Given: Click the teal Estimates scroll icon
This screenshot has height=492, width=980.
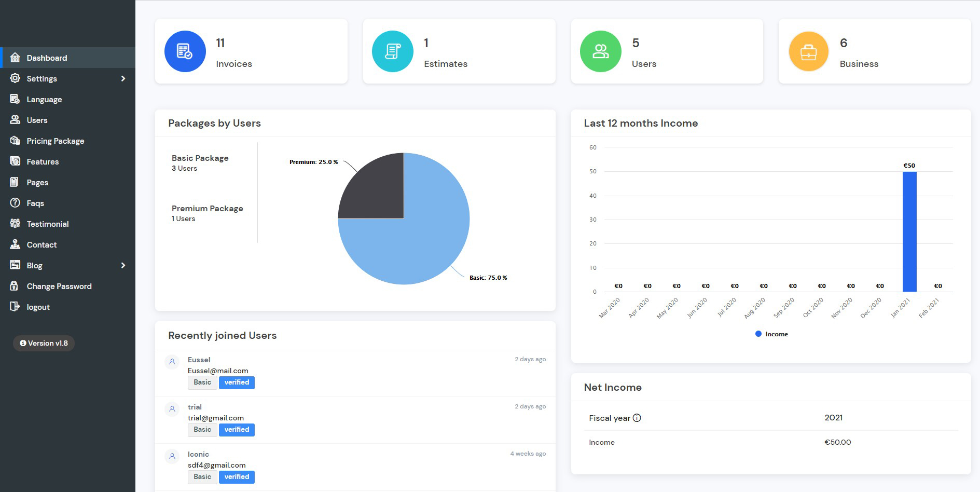Looking at the screenshot, I should point(393,51).
